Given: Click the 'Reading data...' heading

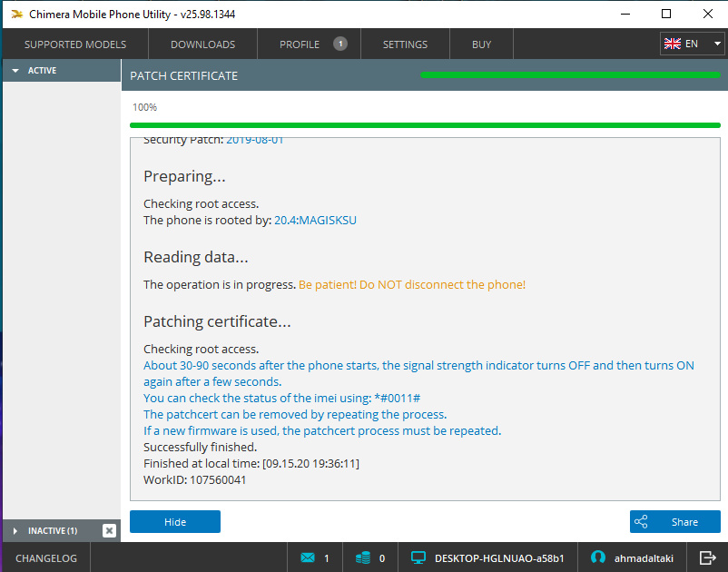Looking at the screenshot, I should [x=196, y=257].
